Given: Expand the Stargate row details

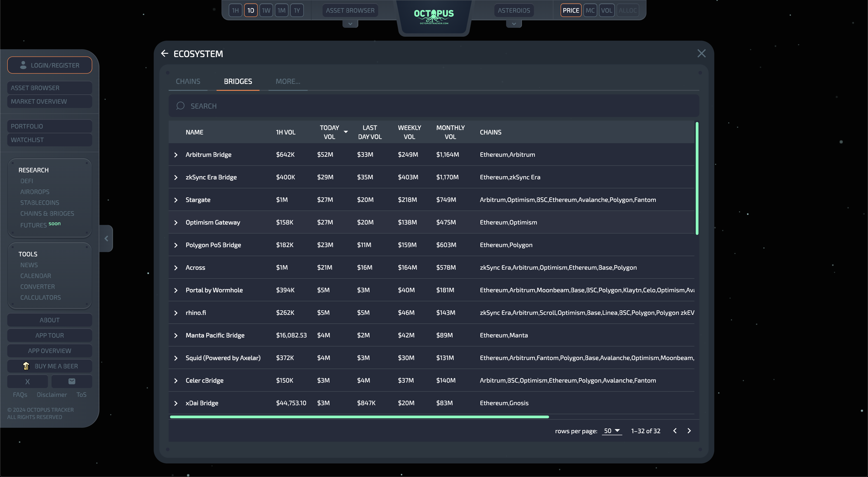Looking at the screenshot, I should tap(176, 200).
